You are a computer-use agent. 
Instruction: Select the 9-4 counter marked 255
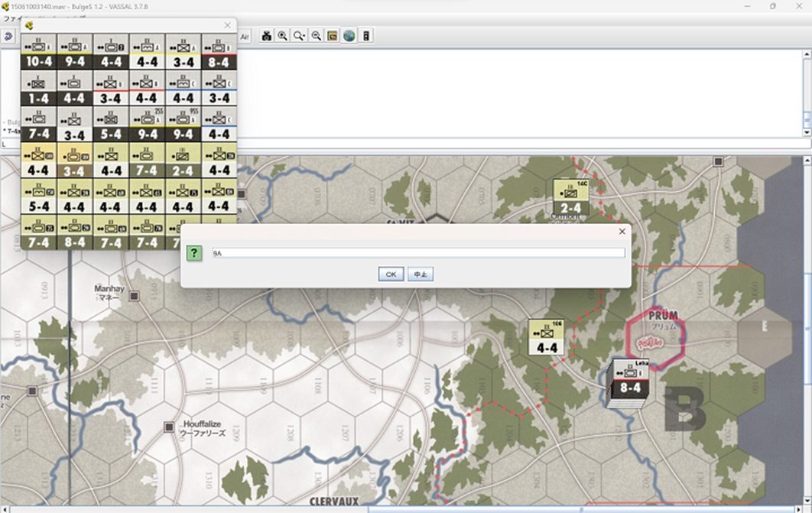point(147,125)
